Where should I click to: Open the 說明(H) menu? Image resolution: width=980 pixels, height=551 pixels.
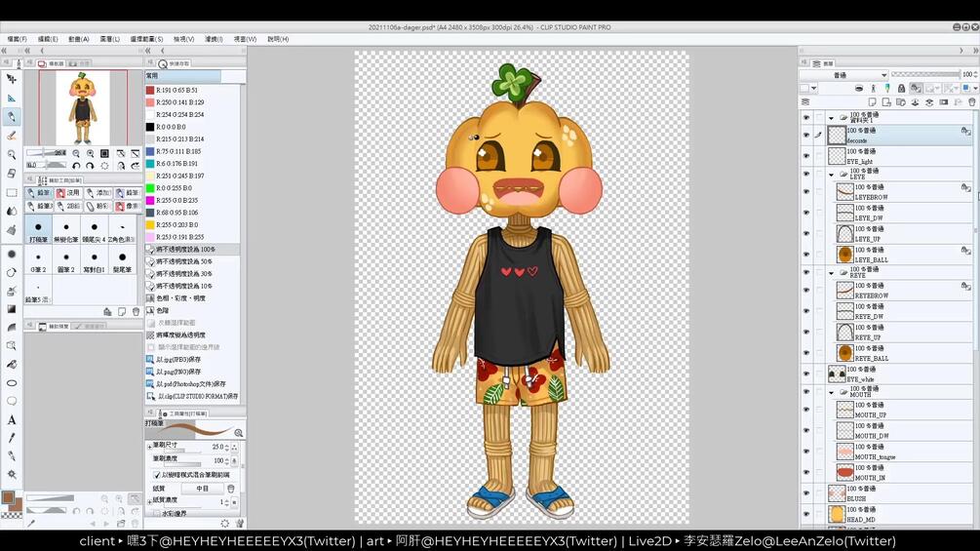(278, 39)
